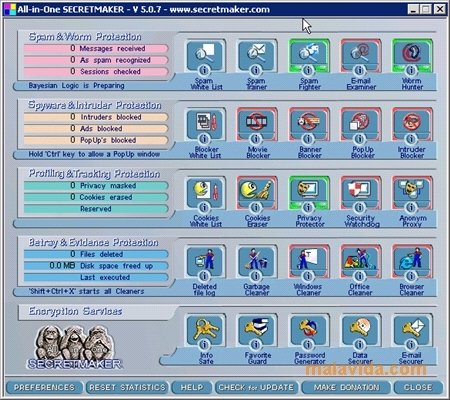Image resolution: width=450 pixels, height=400 pixels.
Task: Click info badge under Browser Cleaner
Action: tap(411, 276)
